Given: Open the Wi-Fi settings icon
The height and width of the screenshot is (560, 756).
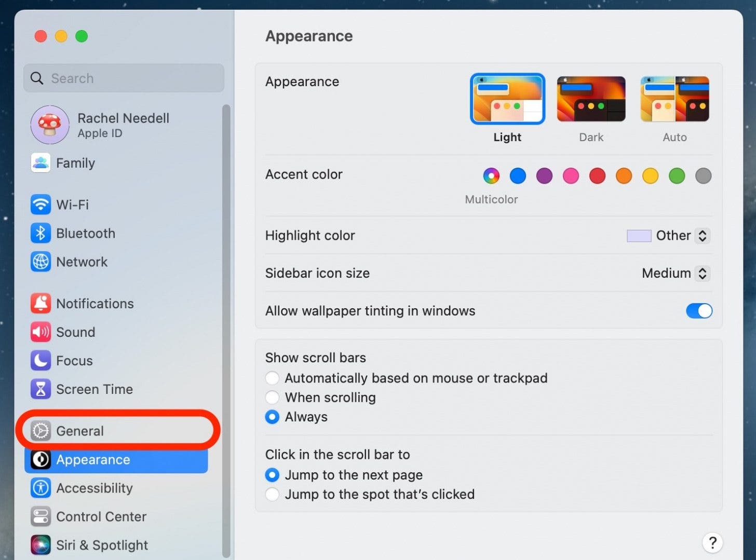Looking at the screenshot, I should [40, 204].
